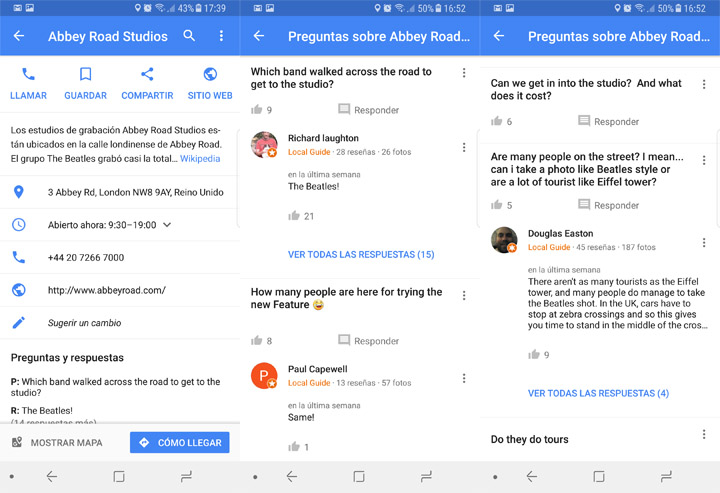Screen dimensions: 720x493
Task: Tap VER TODAS LAS RESPUESTAS (15)
Action: (361, 254)
